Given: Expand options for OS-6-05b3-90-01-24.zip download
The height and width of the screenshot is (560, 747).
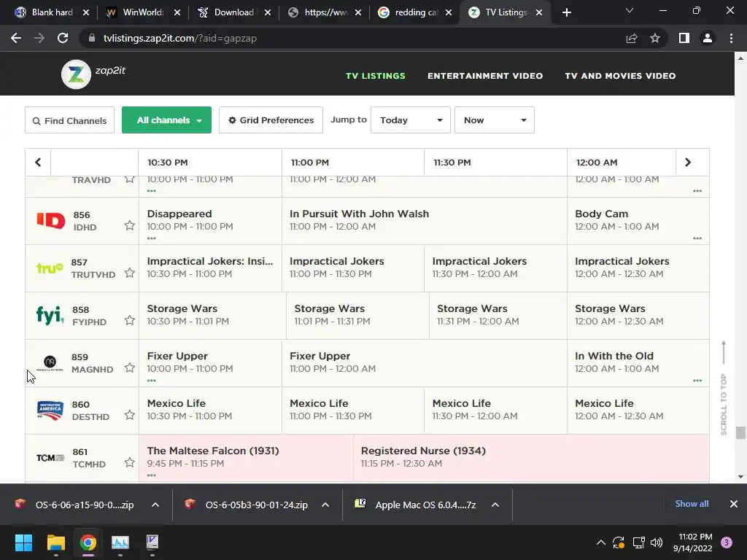Looking at the screenshot, I should pos(325,505).
